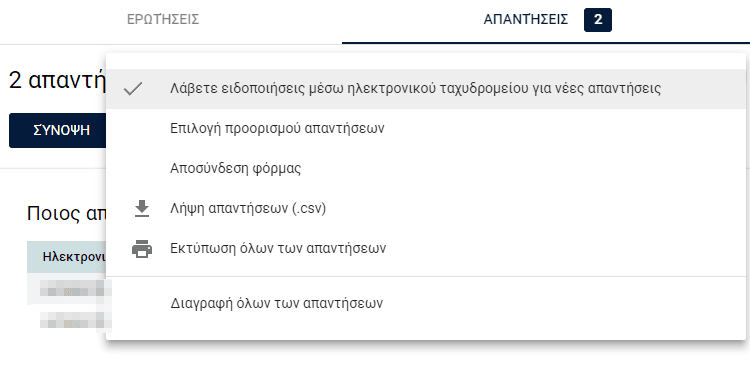Download responses via 'Λήψη απαντήσεων (.csv)' text
Screen dimensions: 750x384
pyautogui.click(x=248, y=208)
